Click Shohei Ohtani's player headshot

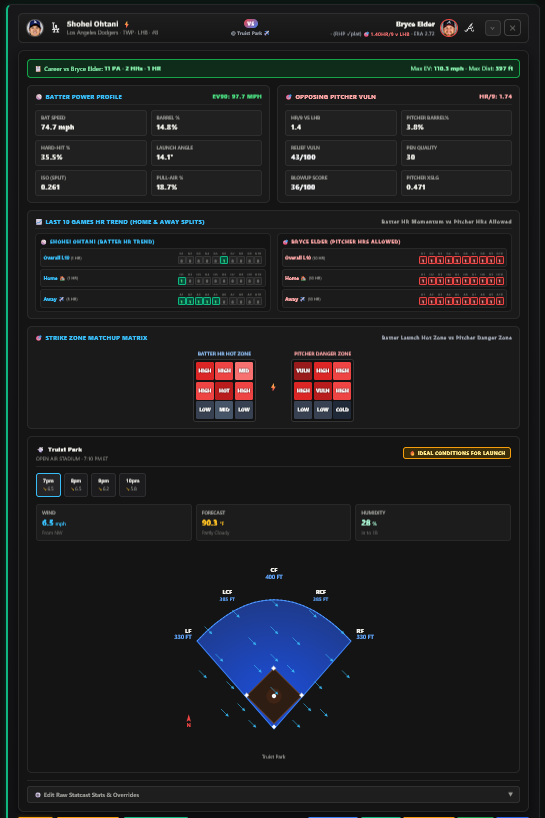35,28
